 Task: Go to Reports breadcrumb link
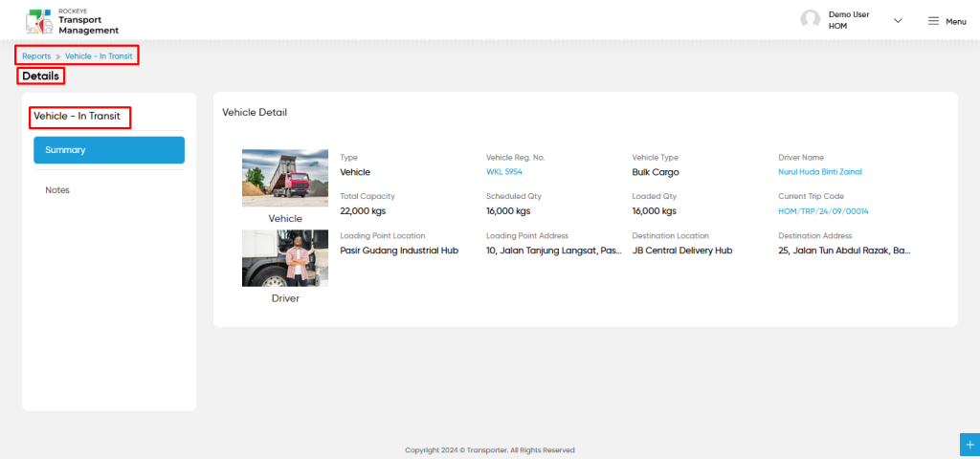click(36, 56)
